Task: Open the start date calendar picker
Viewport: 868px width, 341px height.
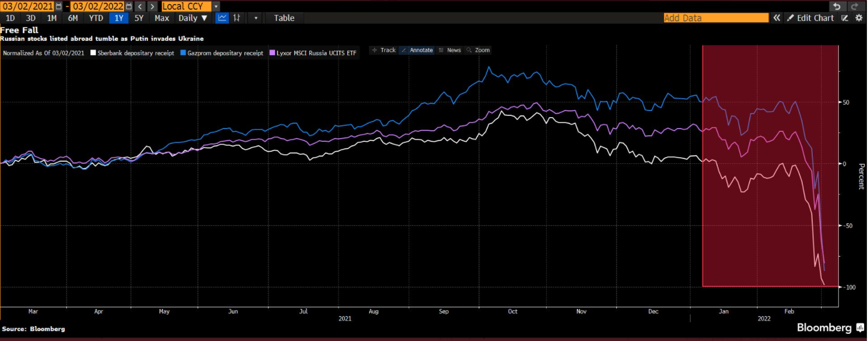Action: click(59, 7)
